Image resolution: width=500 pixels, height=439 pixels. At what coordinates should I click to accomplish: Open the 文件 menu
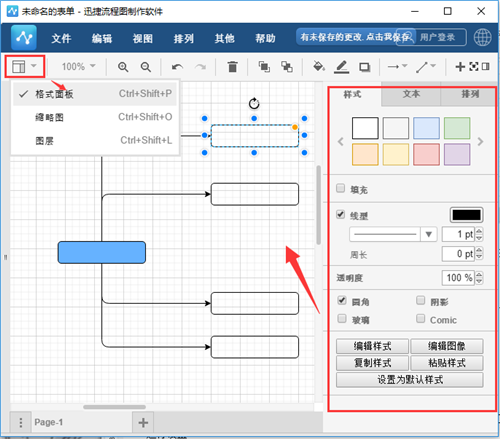click(61, 38)
